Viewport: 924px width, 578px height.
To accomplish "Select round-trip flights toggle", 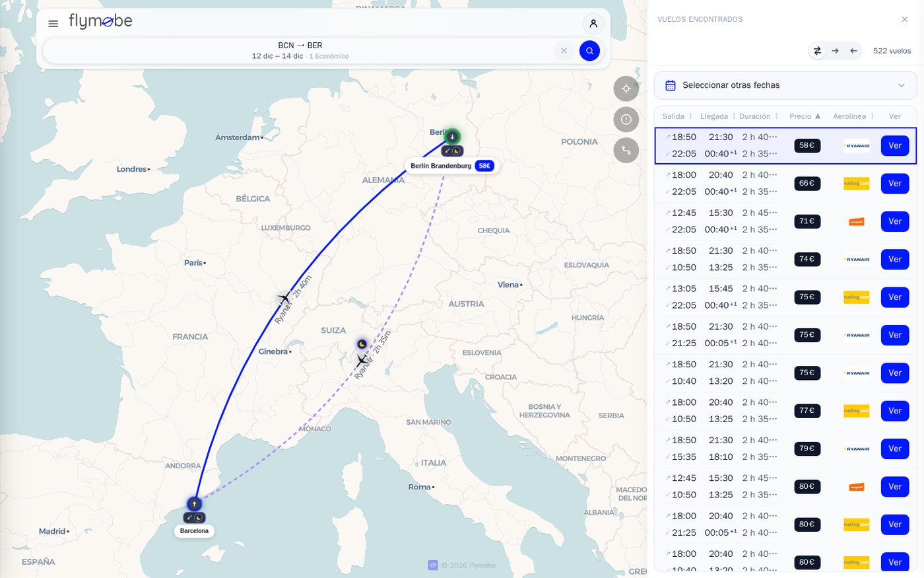I will click(818, 51).
